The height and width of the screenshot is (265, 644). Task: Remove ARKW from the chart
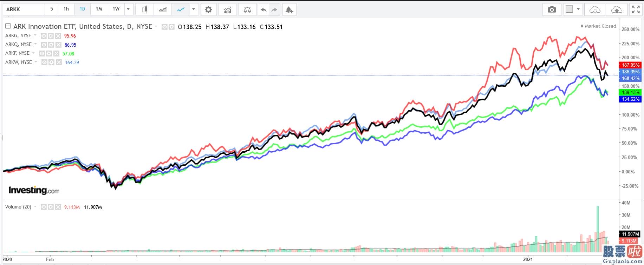(59, 62)
